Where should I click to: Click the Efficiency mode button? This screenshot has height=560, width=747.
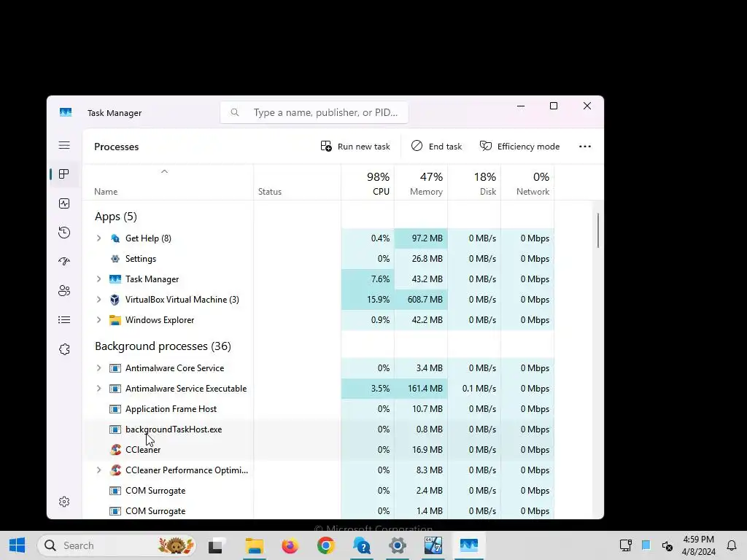pyautogui.click(x=519, y=147)
